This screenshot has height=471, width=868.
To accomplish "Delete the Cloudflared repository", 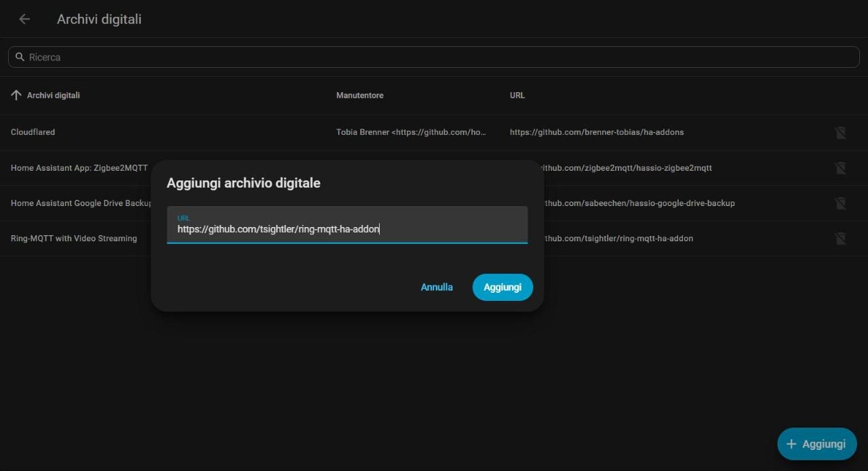I will 840,132.
